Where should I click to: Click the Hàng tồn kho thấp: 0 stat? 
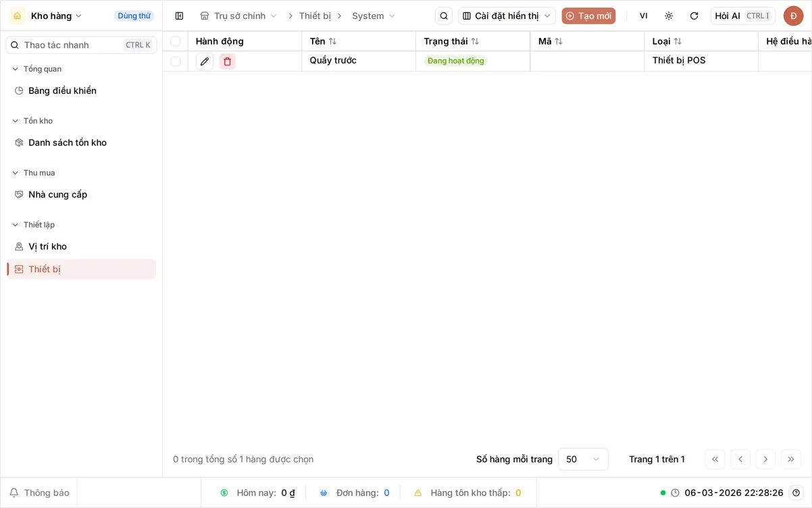[x=467, y=492]
